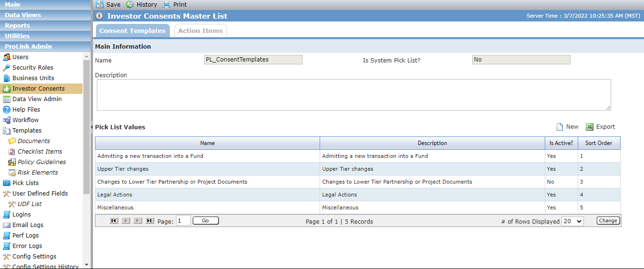Sort by Sort Order column header

coord(599,143)
